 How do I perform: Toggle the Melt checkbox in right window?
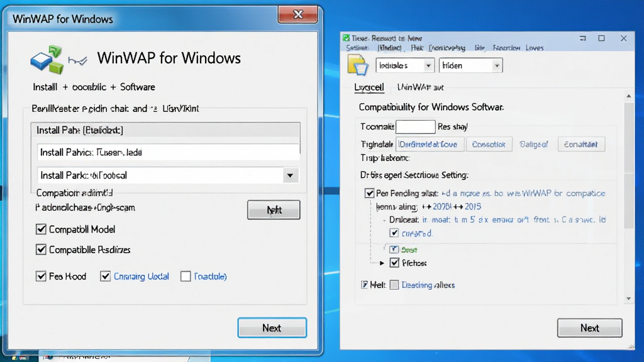[x=365, y=285]
